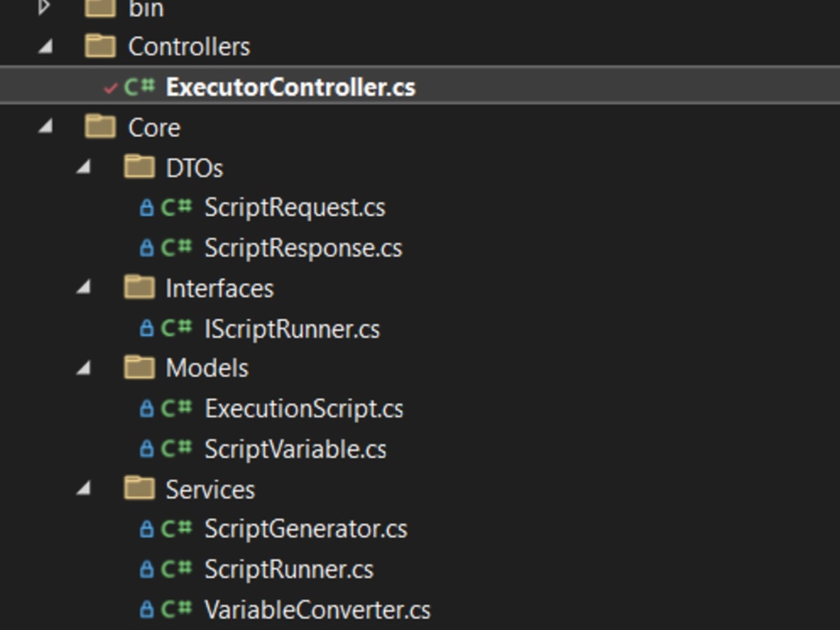Click C# icon of ExecutorController.cs

click(139, 87)
